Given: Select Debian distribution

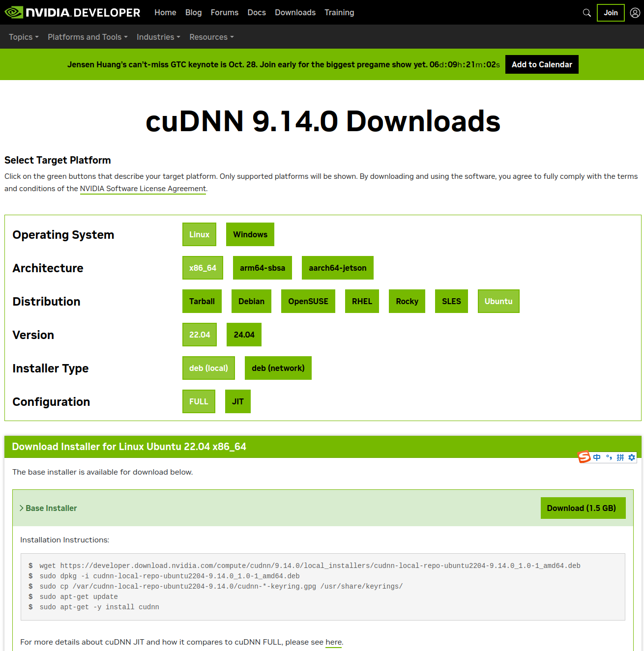Looking at the screenshot, I should click(x=251, y=301).
